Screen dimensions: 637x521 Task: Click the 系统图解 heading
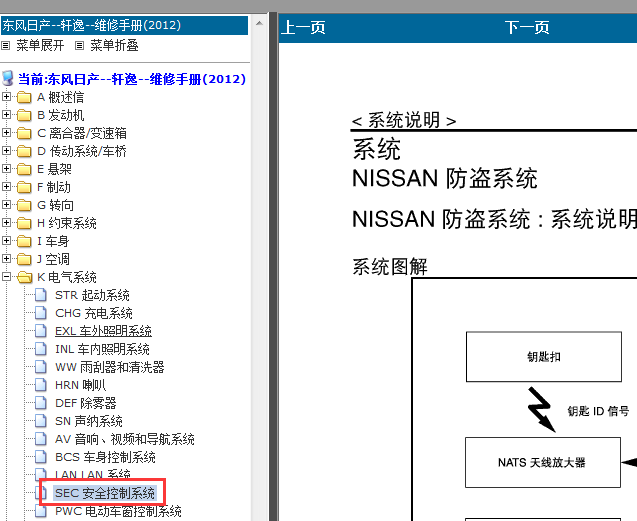(x=390, y=267)
